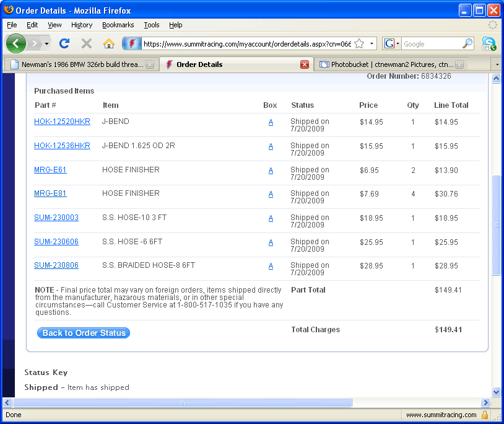Open part link SUM-230003
504x424 pixels.
56,218
